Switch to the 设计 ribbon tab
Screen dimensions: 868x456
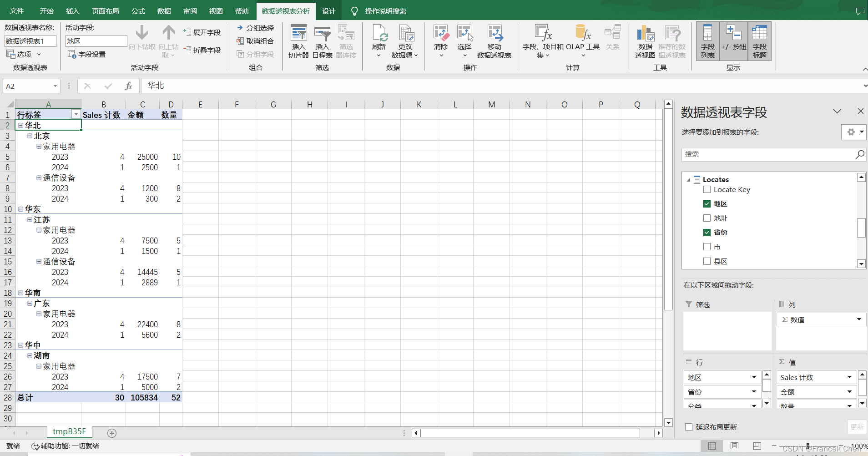pos(329,11)
